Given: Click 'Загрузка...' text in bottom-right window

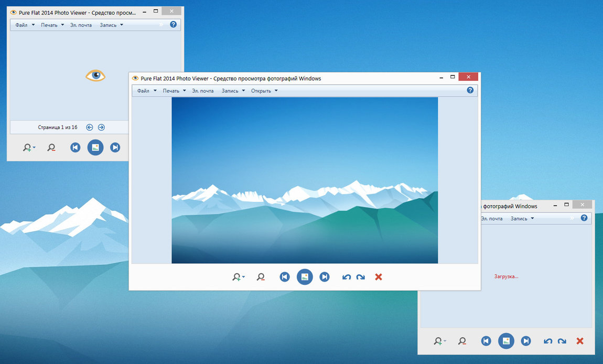Looking at the screenshot, I should click(506, 276).
